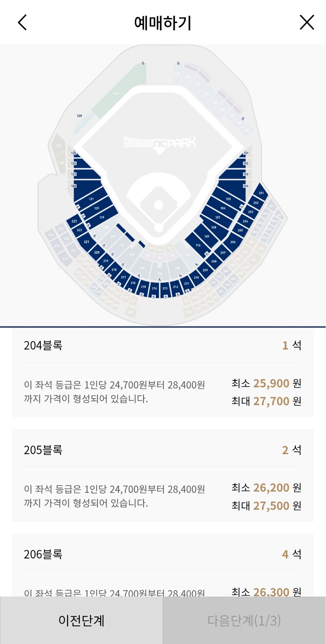The image size is (326, 644).
Task: Click the wheelchair icon near section 129
Action: 143,63
